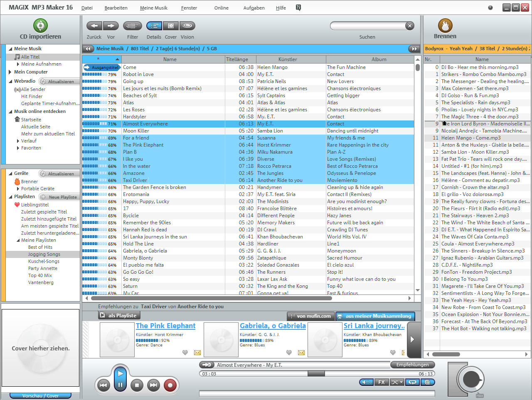Image resolution: width=532 pixels, height=400 pixels.
Task: Start recording with the red button
Action: pos(170,385)
